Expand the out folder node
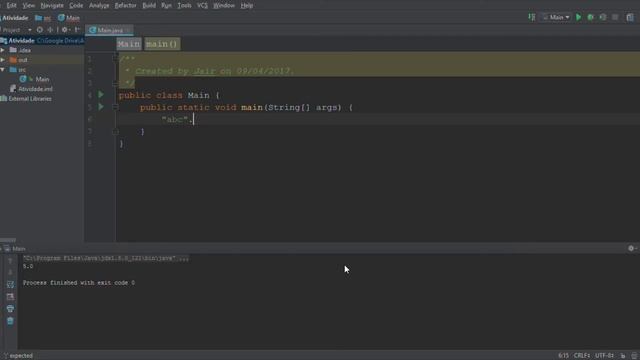The height and width of the screenshot is (360, 640). click(x=3, y=60)
